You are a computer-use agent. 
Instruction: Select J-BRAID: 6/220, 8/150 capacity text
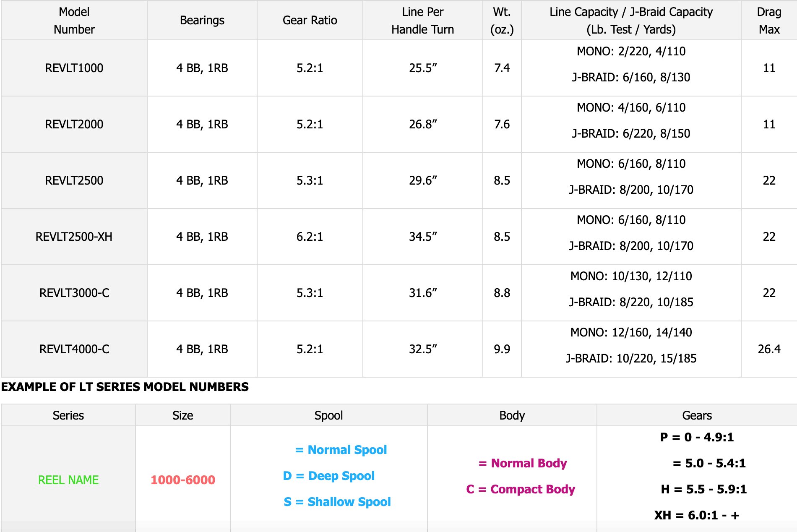click(631, 133)
